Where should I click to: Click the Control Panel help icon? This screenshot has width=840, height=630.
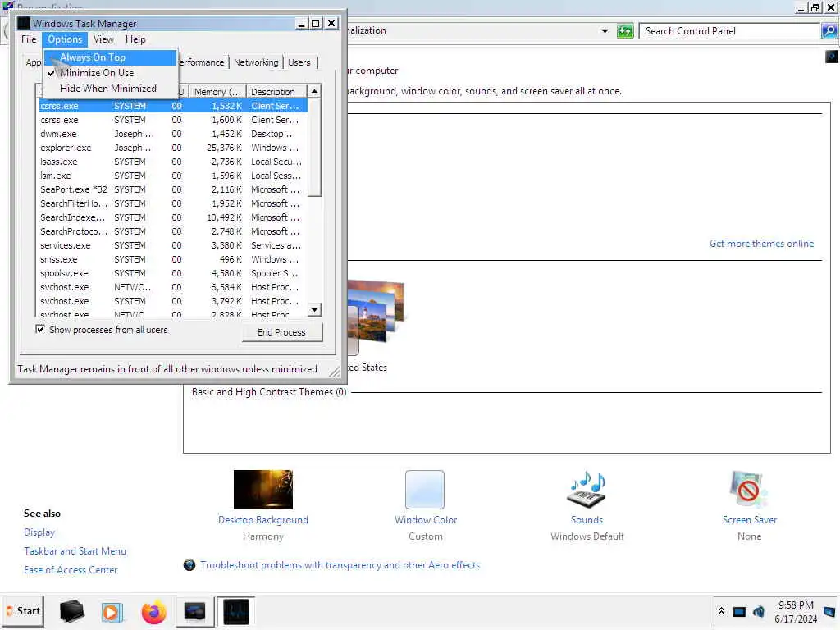(832, 57)
